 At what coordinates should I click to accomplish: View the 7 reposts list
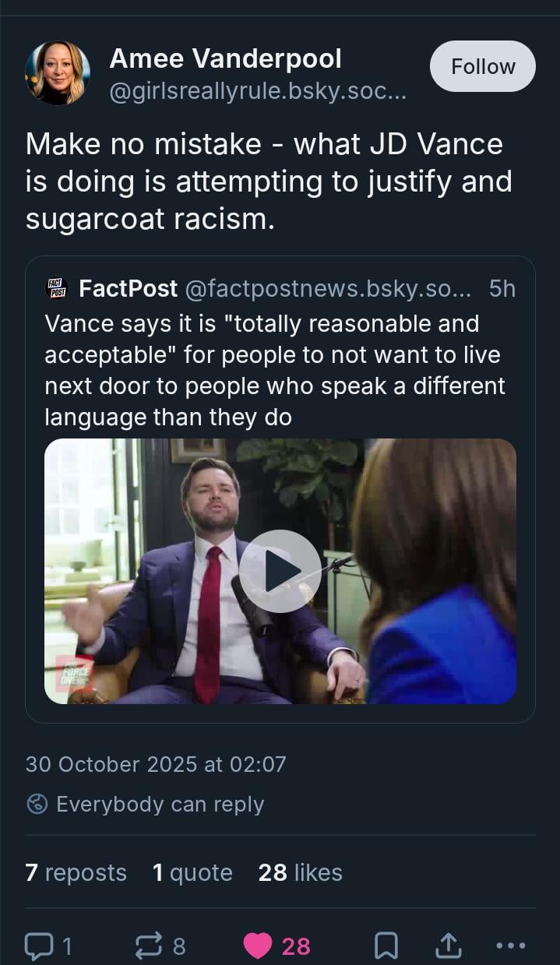(76, 872)
